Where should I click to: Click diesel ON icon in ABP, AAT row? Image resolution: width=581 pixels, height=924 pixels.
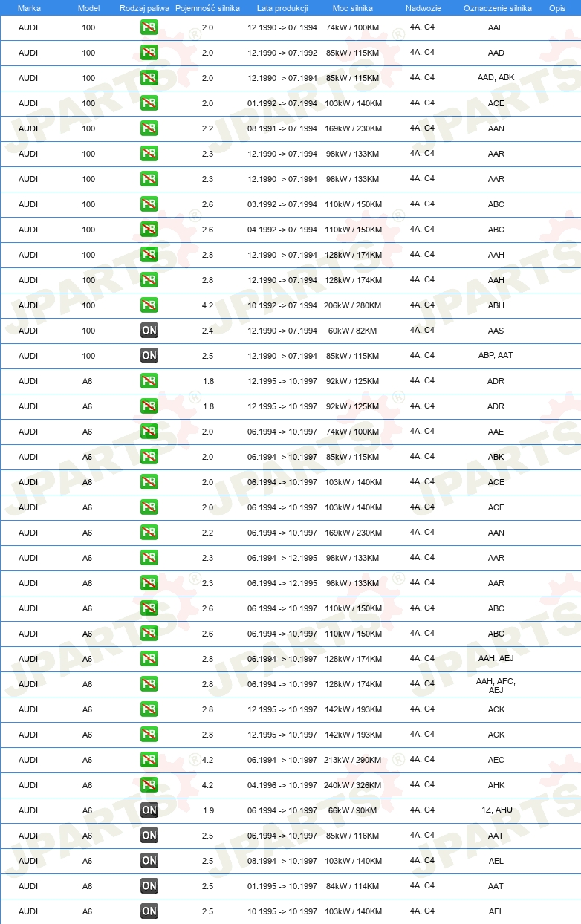(149, 356)
